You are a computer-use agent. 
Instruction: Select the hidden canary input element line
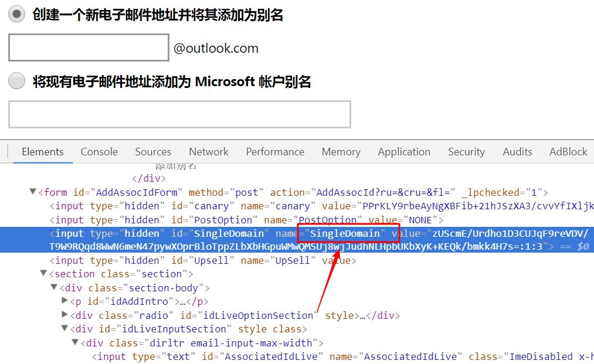point(235,206)
